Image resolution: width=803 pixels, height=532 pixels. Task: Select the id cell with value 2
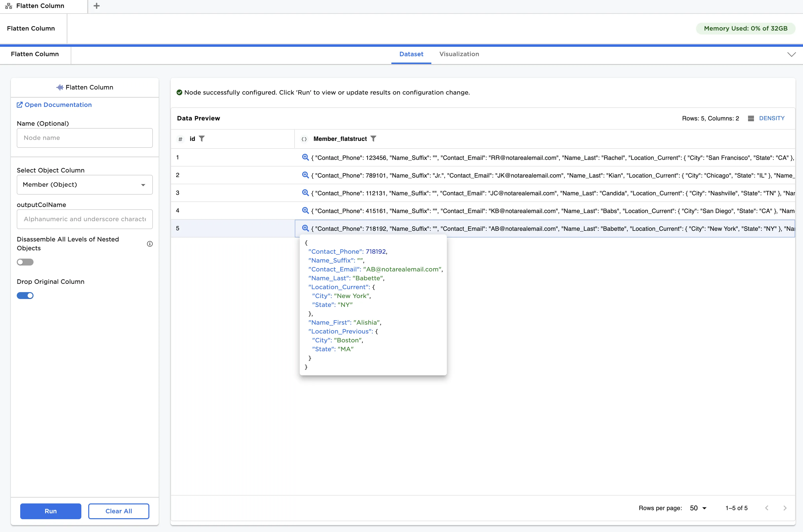233,175
